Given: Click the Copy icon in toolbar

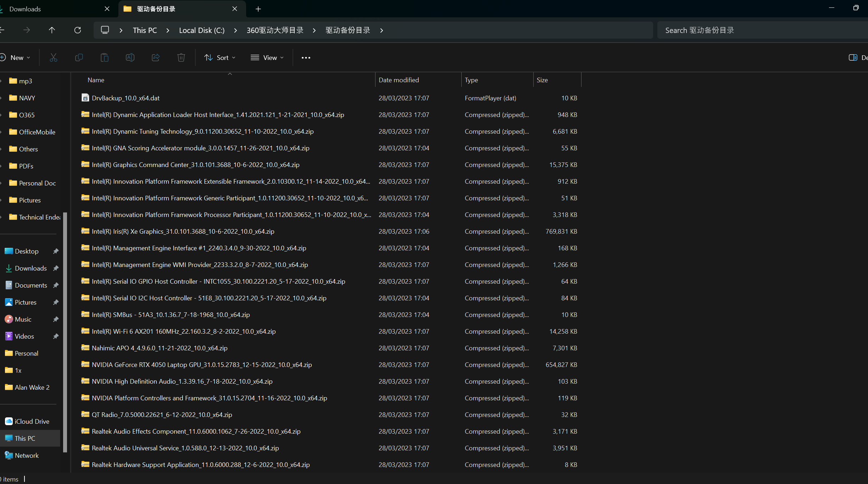Looking at the screenshot, I should [x=79, y=57].
